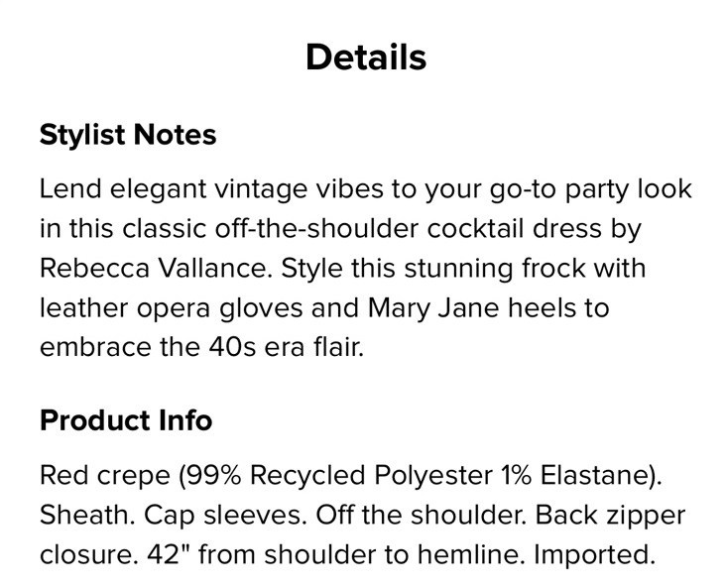Viewport: 727px width, 588px height.
Task: Click the Details heading
Action: (x=366, y=57)
